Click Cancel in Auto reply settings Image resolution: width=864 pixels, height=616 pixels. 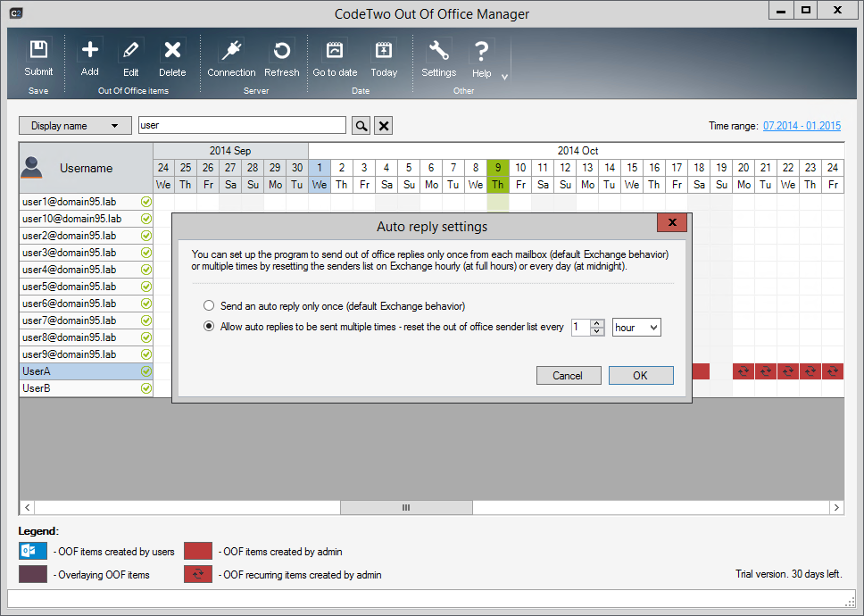coord(569,375)
